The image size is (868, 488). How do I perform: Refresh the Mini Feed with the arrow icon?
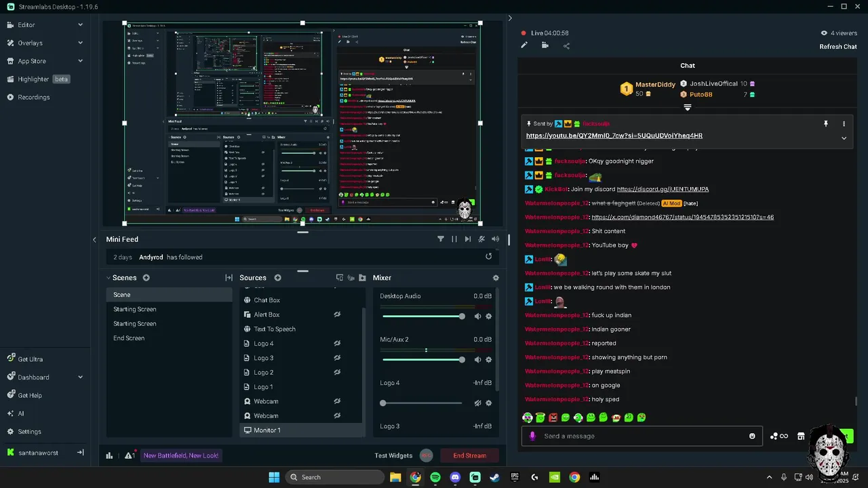point(488,256)
